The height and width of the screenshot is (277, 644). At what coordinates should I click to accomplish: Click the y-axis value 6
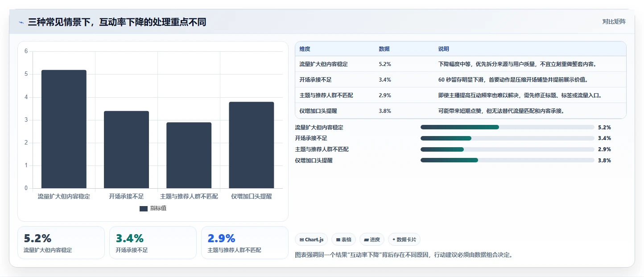(x=26, y=51)
